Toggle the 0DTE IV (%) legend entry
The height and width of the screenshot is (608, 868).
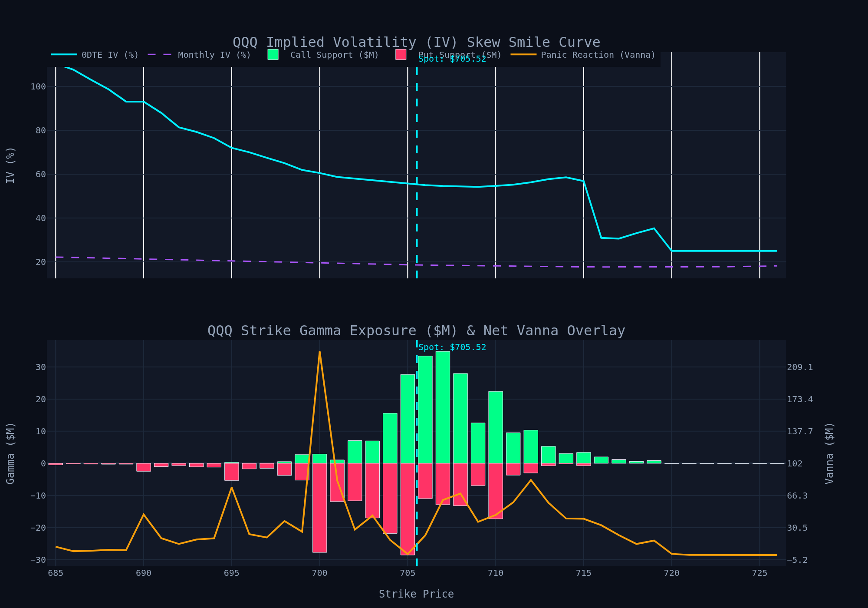pyautogui.click(x=95, y=55)
